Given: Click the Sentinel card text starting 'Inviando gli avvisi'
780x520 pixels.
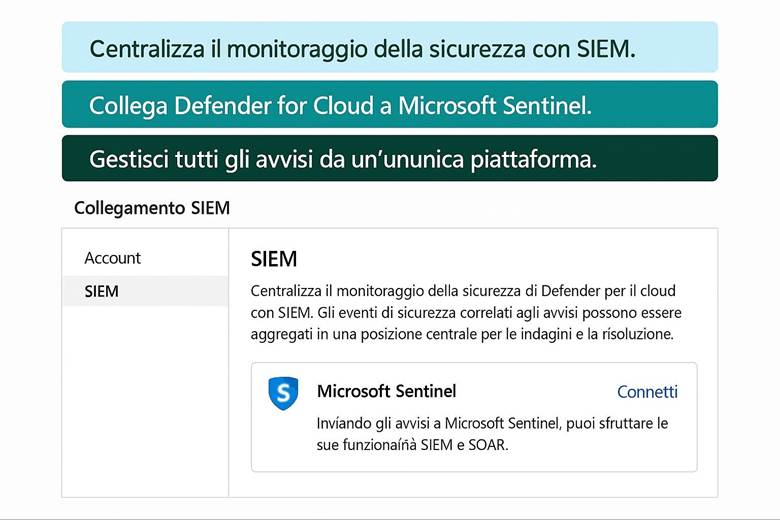Looking at the screenshot, I should tap(491, 433).
